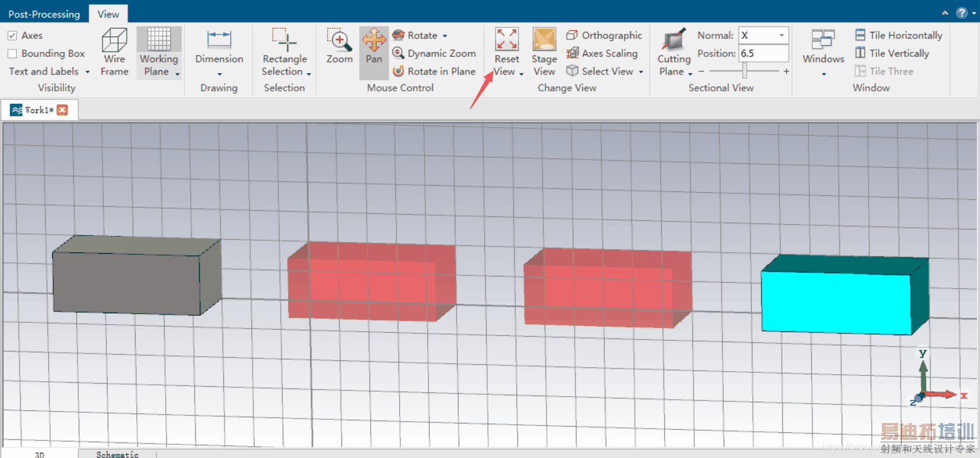The width and height of the screenshot is (980, 458).
Task: Select the gray box in 3D view
Action: point(136,276)
